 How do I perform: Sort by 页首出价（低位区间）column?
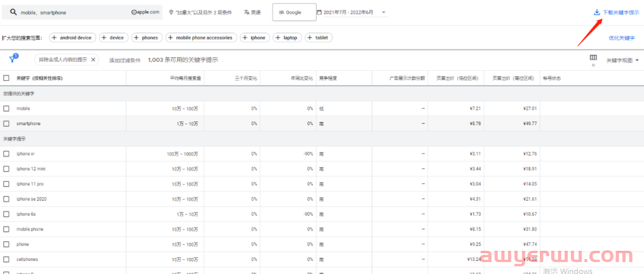tap(457, 78)
